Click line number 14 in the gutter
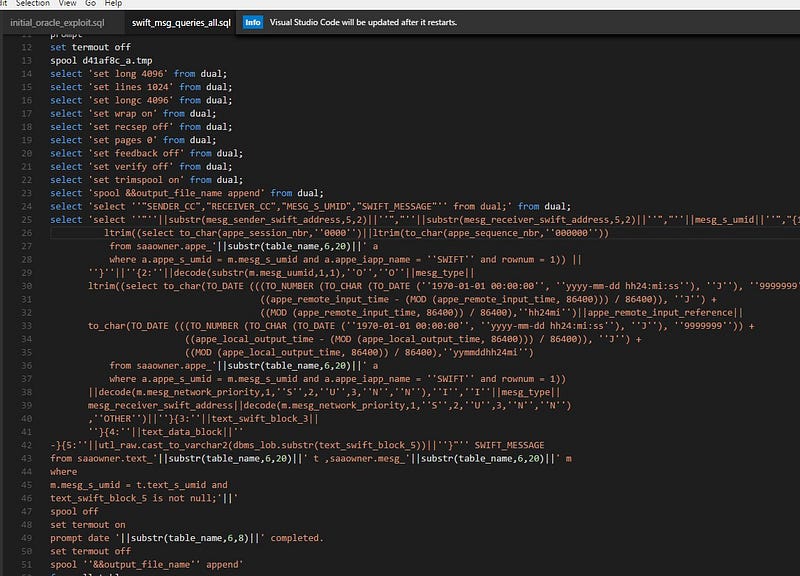 [x=27, y=73]
